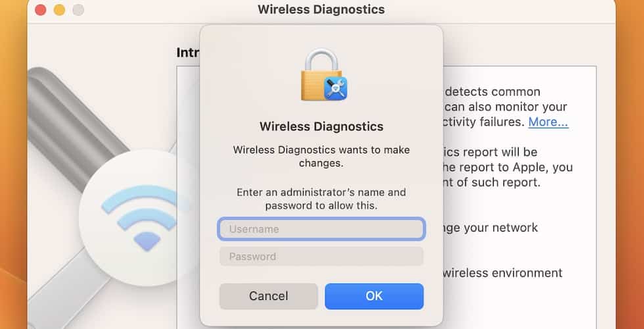The width and height of the screenshot is (644, 329).
Task: Minimize the window with the yellow button
Action: pos(59,10)
